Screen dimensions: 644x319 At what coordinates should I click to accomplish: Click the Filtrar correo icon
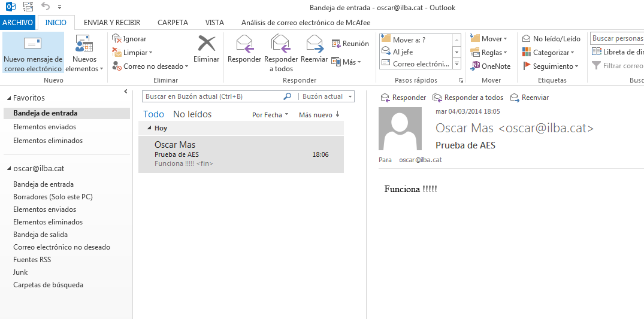596,65
